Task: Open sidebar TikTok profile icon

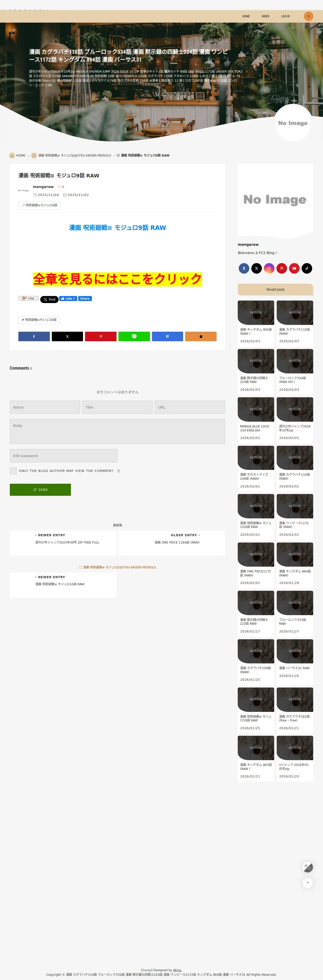Action: coord(307,268)
